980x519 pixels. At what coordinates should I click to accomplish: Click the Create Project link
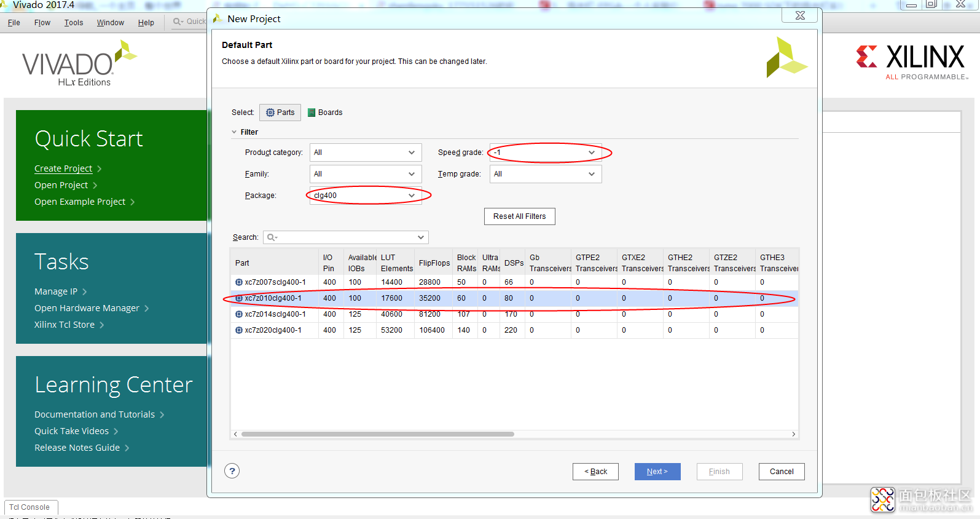click(63, 168)
